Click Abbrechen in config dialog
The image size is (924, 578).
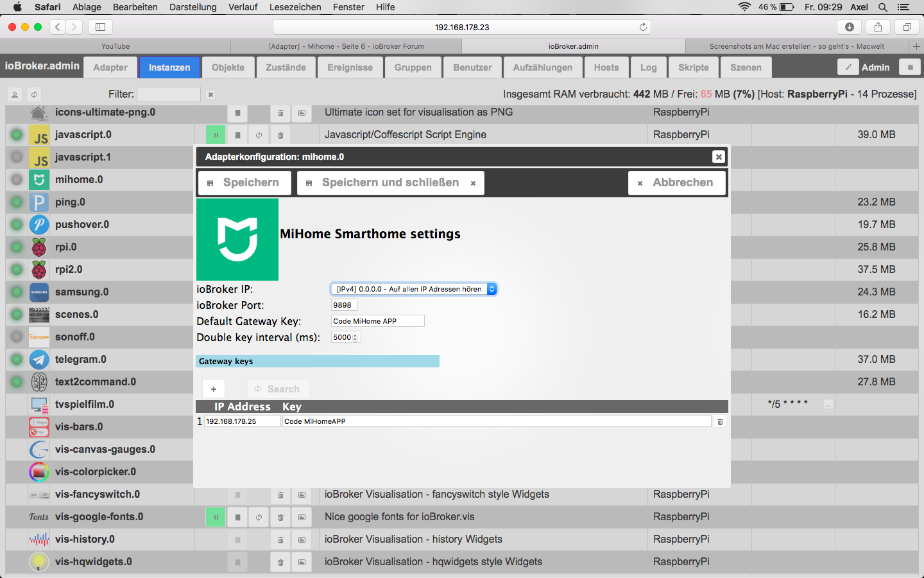[x=677, y=182]
